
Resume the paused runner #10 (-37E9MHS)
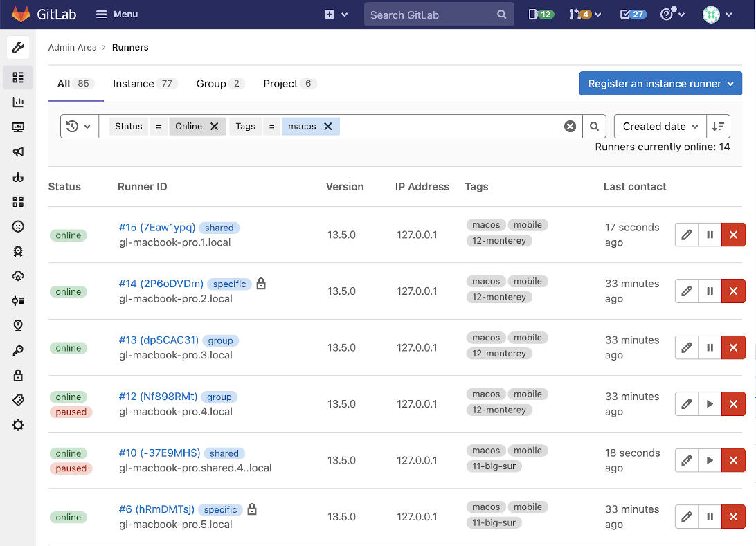pos(710,460)
